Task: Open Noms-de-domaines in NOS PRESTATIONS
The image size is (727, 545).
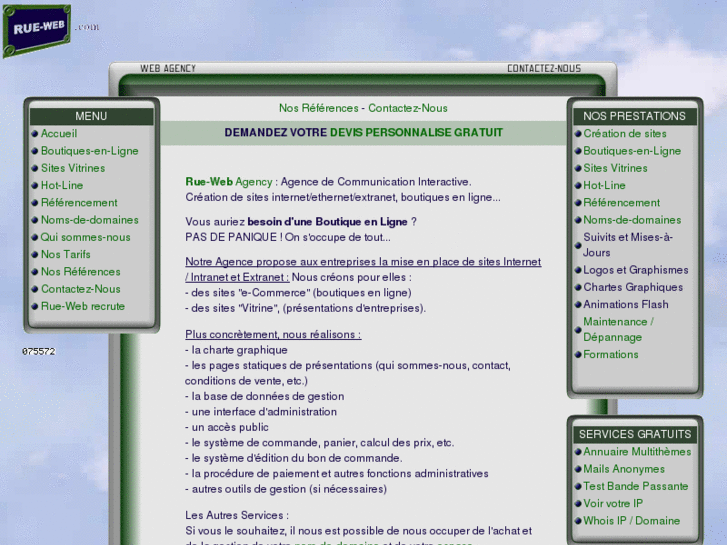Action: click(x=632, y=220)
